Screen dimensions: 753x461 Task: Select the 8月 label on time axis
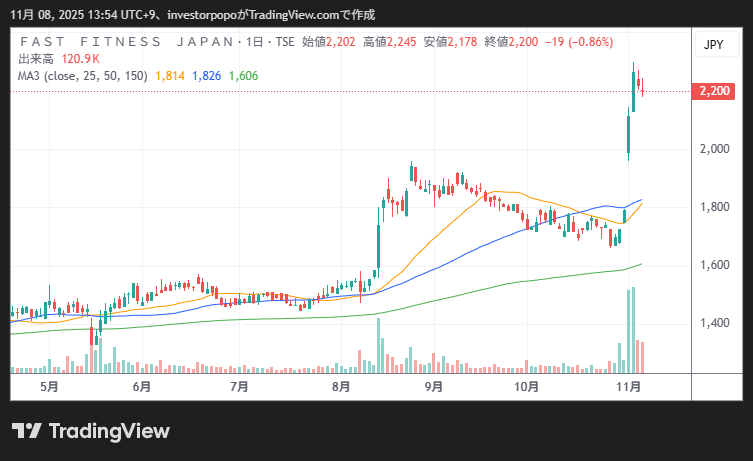pos(341,386)
